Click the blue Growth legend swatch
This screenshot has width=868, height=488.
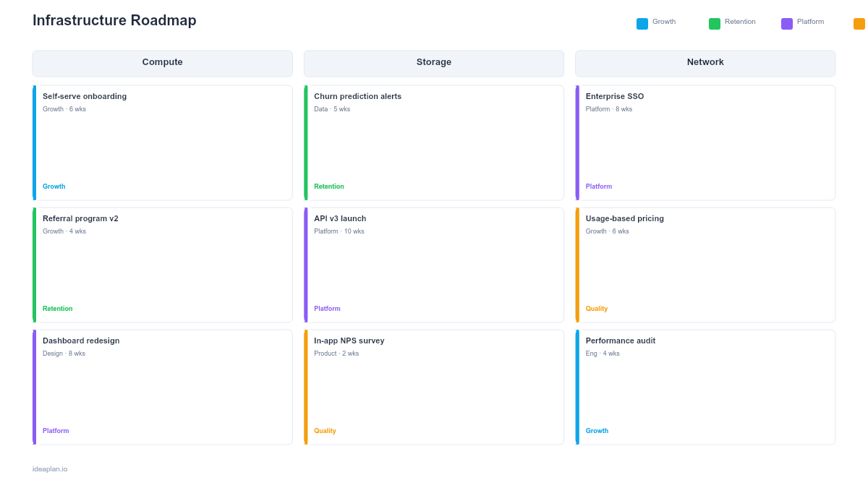[x=641, y=23]
